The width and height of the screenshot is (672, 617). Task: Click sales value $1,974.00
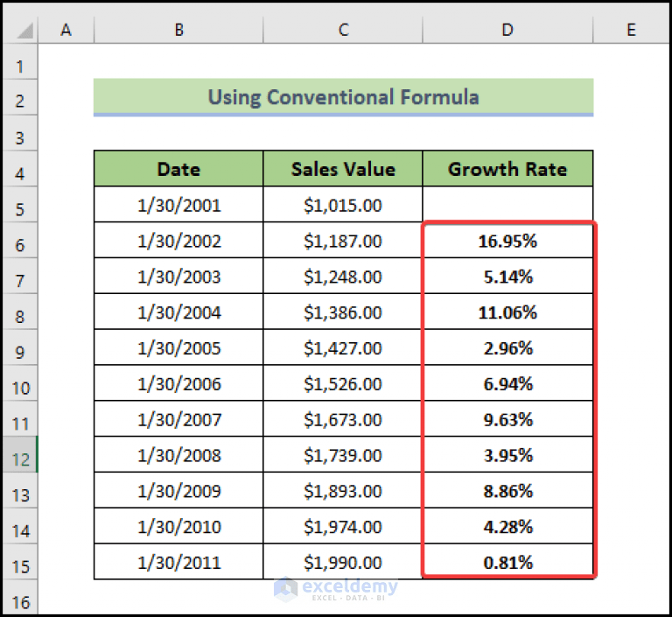pyautogui.click(x=343, y=526)
